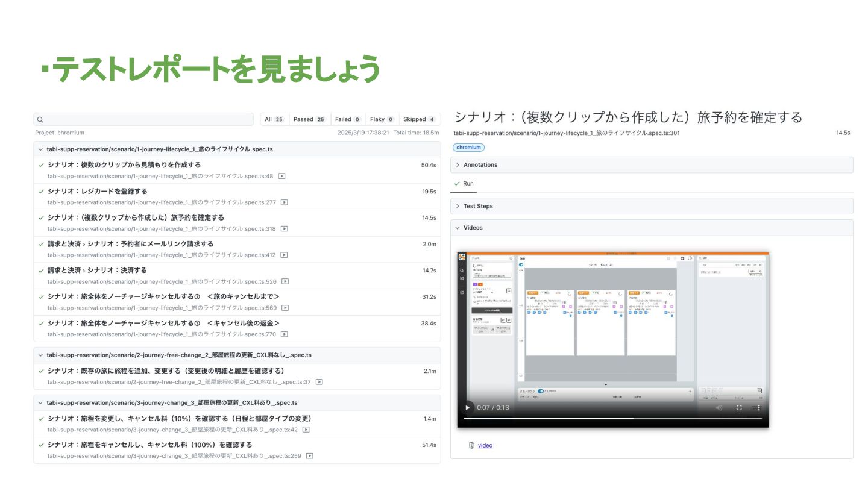Select the Run tab

point(464,184)
